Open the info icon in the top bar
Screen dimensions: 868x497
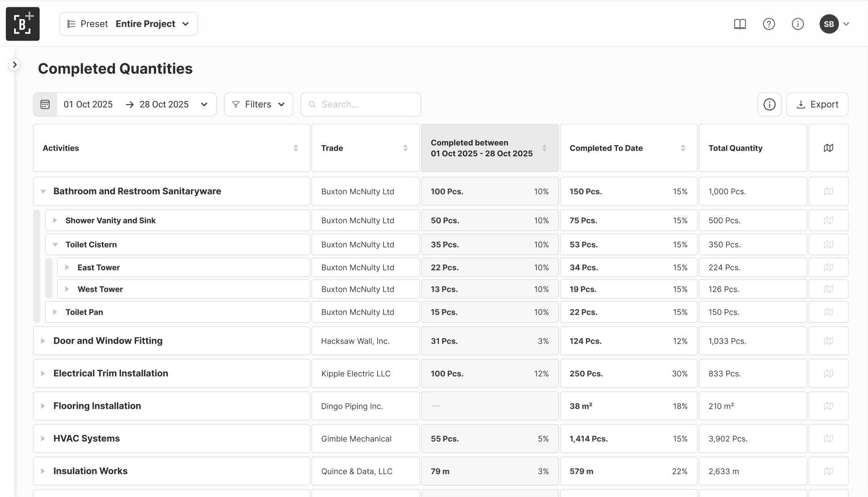pos(797,24)
